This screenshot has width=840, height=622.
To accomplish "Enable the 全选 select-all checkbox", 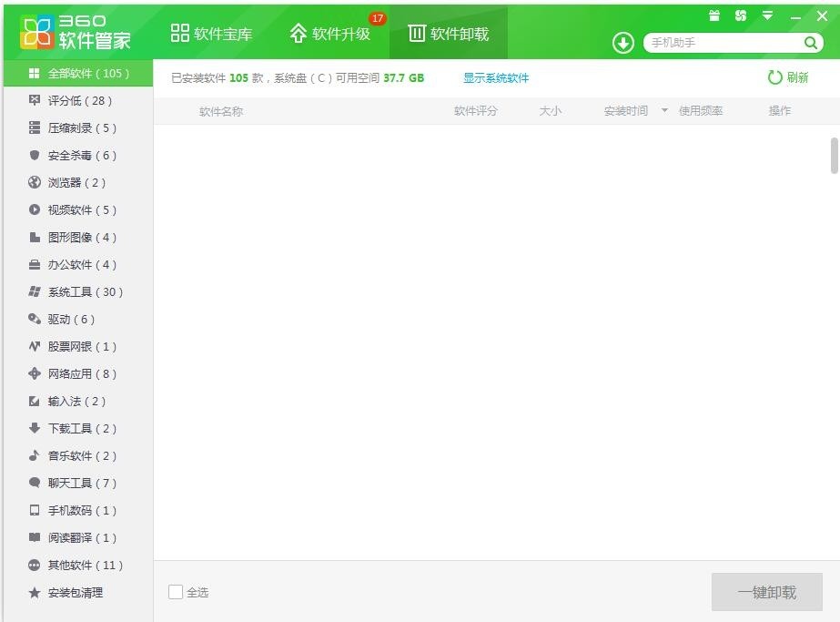I will [x=175, y=592].
